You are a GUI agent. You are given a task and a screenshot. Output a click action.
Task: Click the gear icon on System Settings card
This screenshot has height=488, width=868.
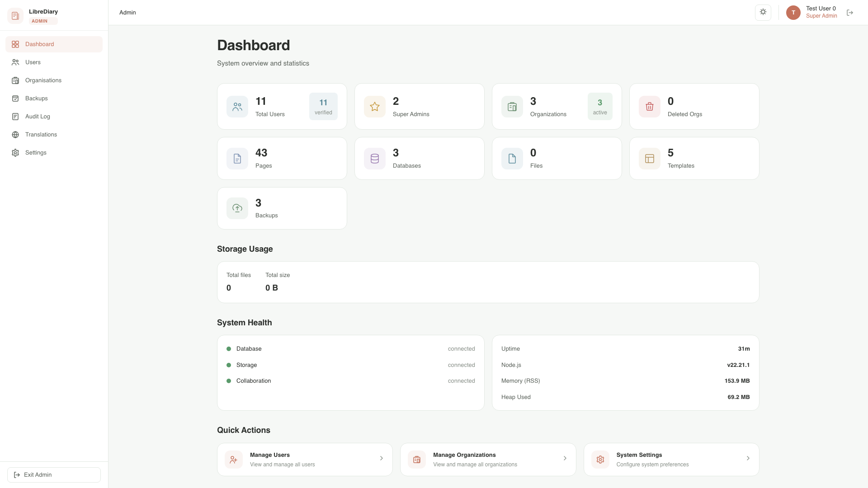600,459
